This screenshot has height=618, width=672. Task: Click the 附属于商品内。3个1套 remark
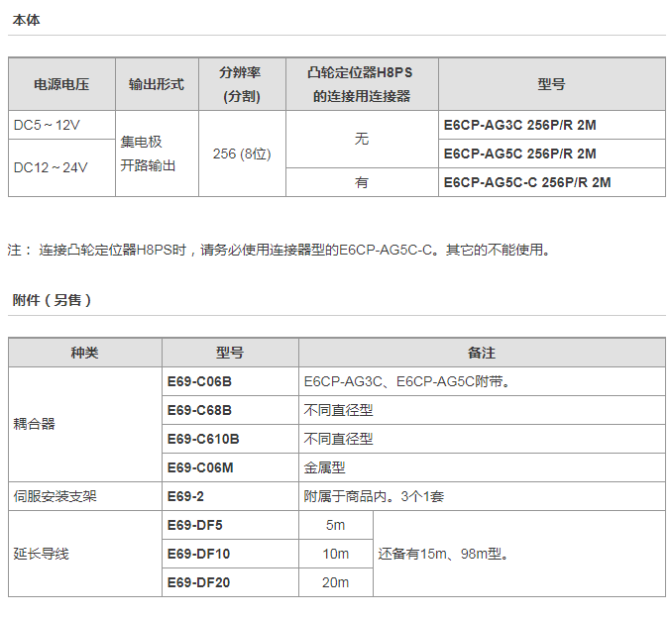coord(374,496)
